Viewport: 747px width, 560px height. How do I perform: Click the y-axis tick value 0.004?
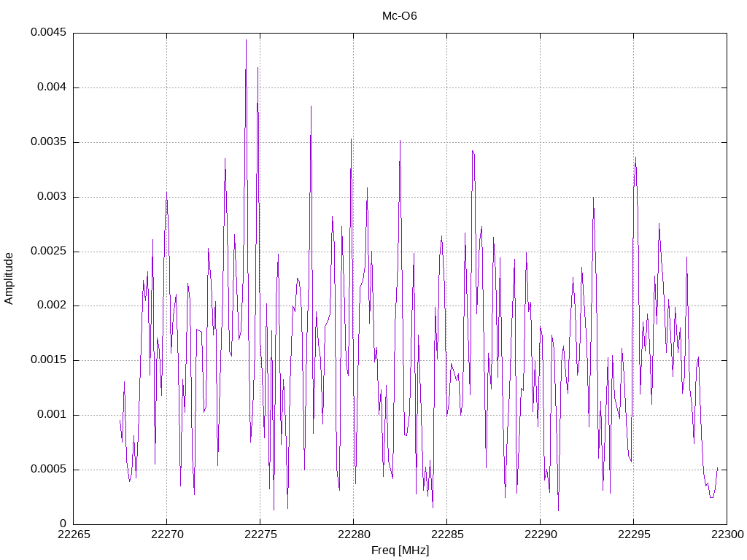tap(52, 87)
